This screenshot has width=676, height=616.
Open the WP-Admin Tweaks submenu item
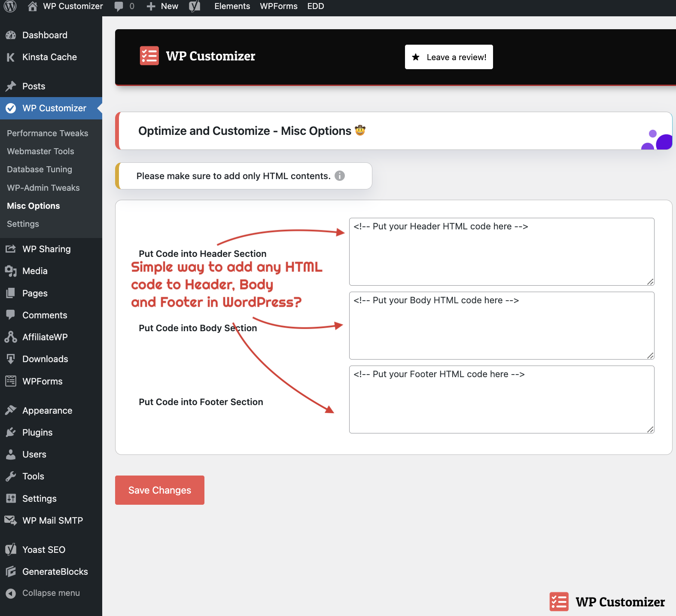[x=43, y=188]
